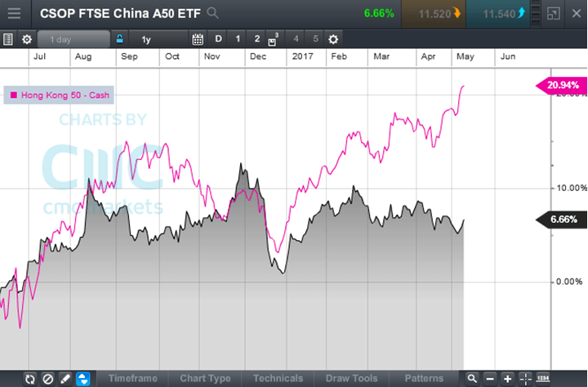Select the pencil drawing tool
This screenshot has width=588, height=387.
point(65,379)
